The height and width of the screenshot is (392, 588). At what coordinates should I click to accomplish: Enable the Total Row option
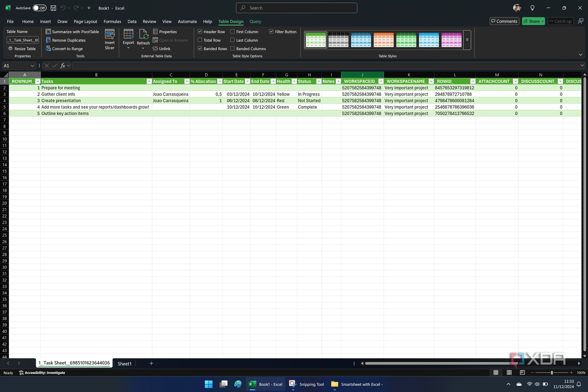coord(200,40)
